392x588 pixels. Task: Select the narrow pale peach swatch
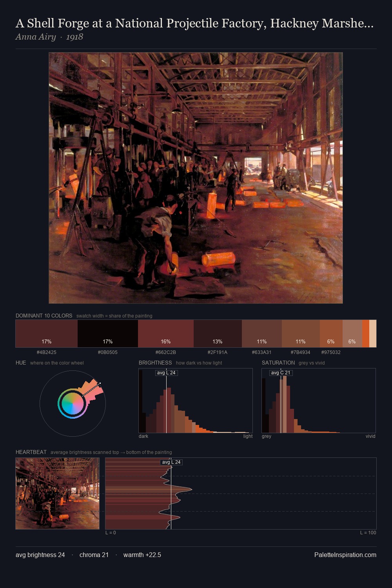(373, 334)
